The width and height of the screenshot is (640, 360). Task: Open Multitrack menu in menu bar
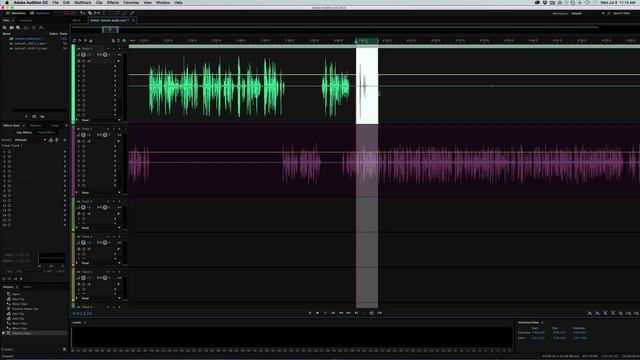click(x=83, y=2)
